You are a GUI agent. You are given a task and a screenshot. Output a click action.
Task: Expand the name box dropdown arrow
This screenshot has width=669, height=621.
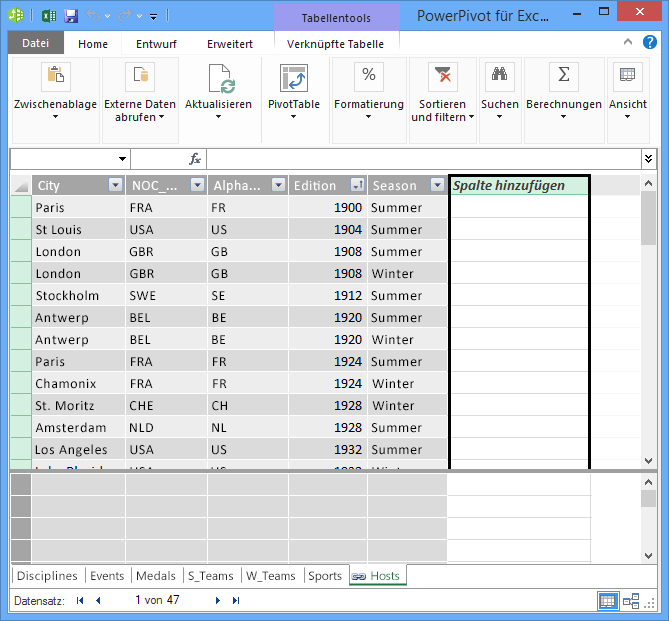tap(122, 159)
